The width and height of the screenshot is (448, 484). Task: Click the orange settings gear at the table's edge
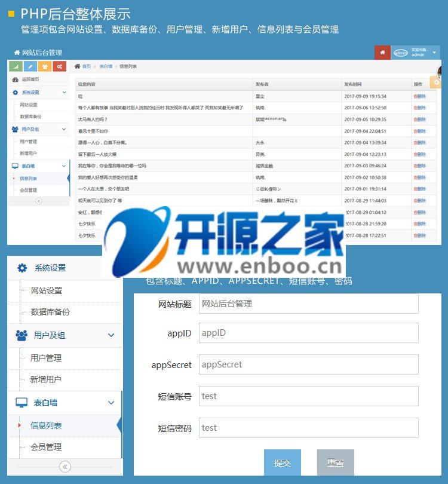click(x=436, y=82)
